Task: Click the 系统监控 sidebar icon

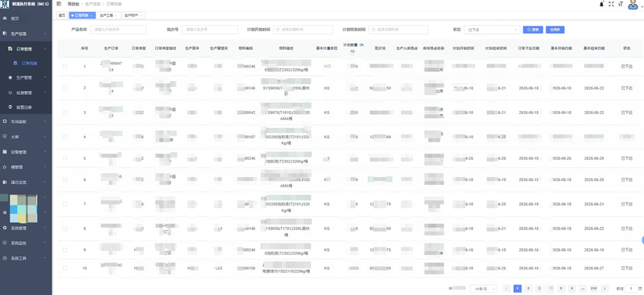Action: [5, 243]
